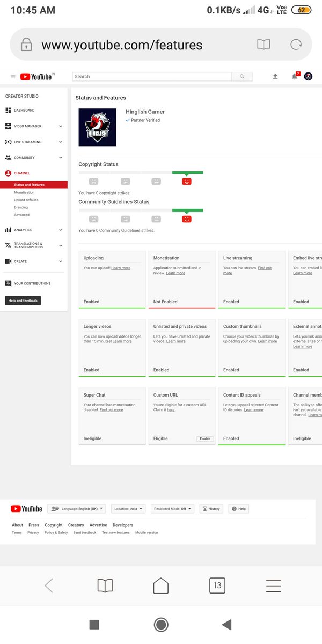Viewport: 322px width, 644px height.
Task: Open the notifications bell icon
Action: [x=295, y=77]
